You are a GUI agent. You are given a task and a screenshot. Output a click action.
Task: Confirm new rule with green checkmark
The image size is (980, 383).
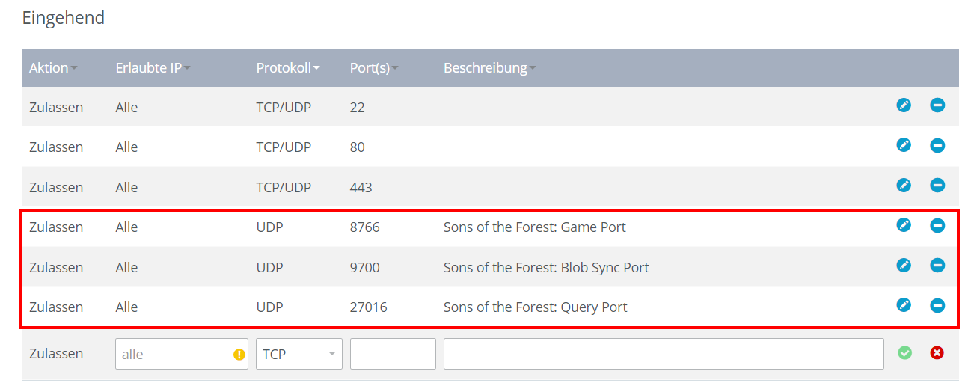tap(905, 352)
